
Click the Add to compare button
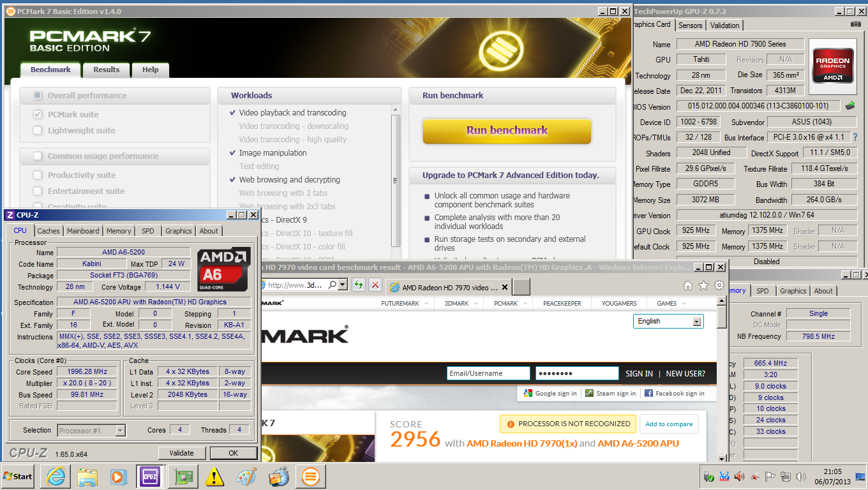click(669, 424)
